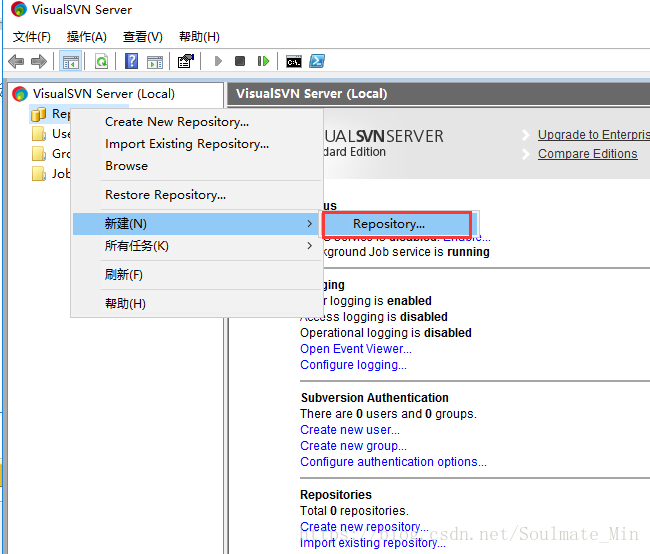
Task: Open the Properties toolbar icon
Action: tap(186, 61)
